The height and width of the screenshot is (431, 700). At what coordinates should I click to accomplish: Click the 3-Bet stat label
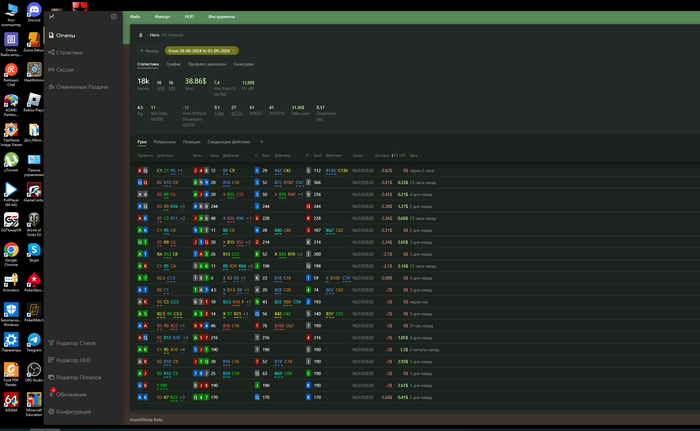(219, 113)
